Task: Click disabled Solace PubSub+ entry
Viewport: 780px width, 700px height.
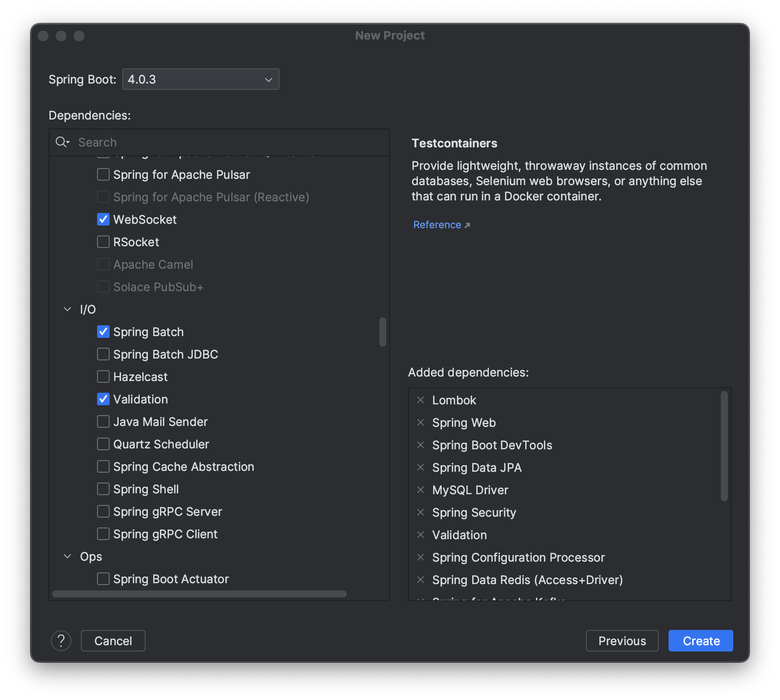Action: click(158, 287)
